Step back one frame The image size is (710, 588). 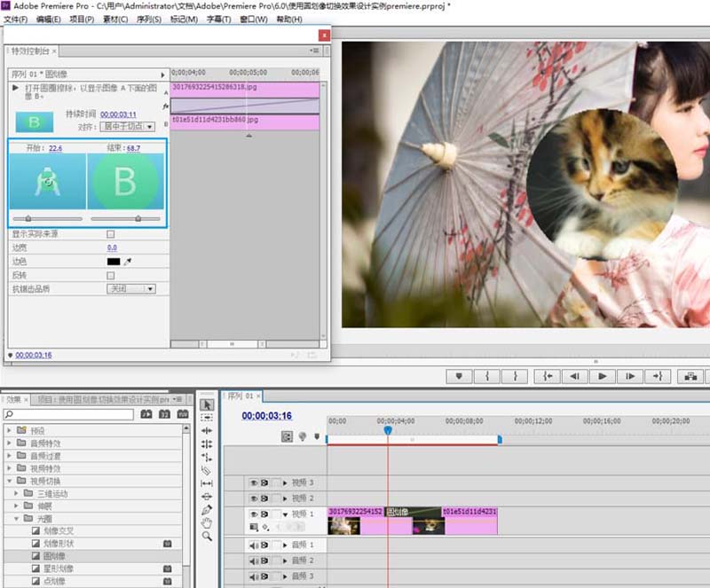tap(575, 376)
